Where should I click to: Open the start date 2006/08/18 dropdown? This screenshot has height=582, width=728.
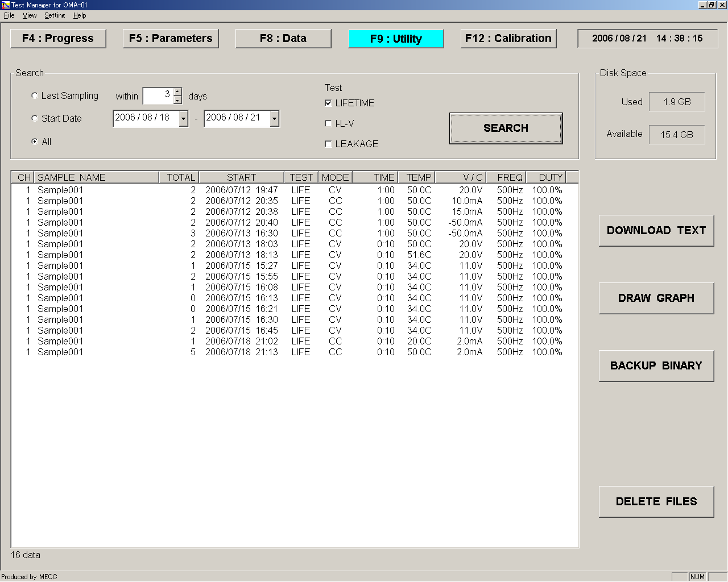(x=183, y=119)
